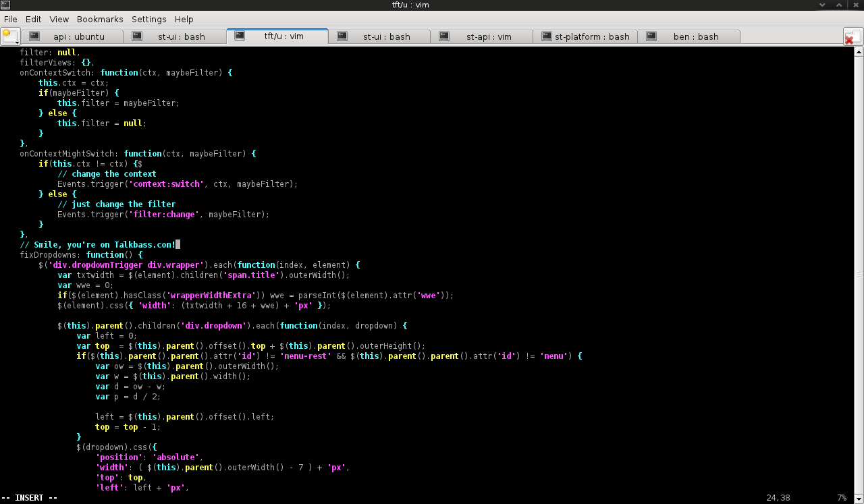Click the 'filter:change' string

pos(164,214)
